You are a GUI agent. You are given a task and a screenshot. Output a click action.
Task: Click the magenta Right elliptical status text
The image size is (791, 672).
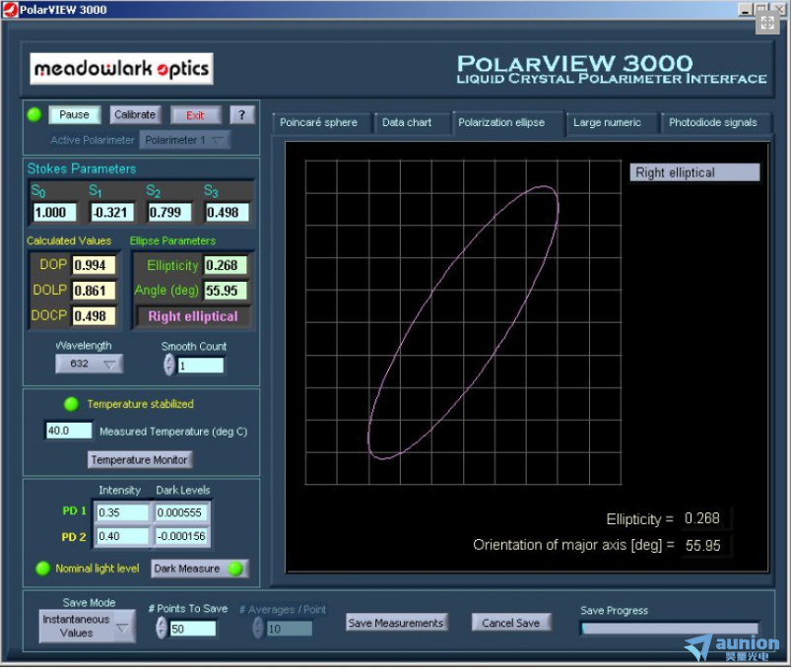(193, 318)
